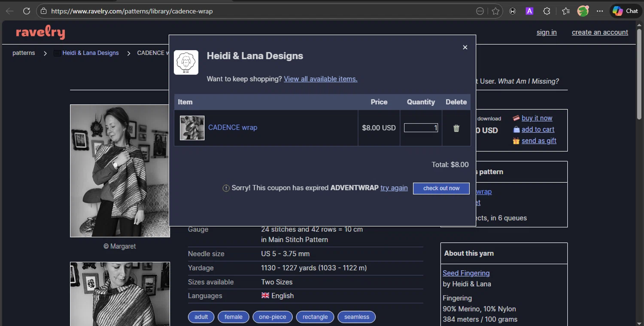The height and width of the screenshot is (326, 644).
Task: Click create an account link
Action: pos(600,32)
